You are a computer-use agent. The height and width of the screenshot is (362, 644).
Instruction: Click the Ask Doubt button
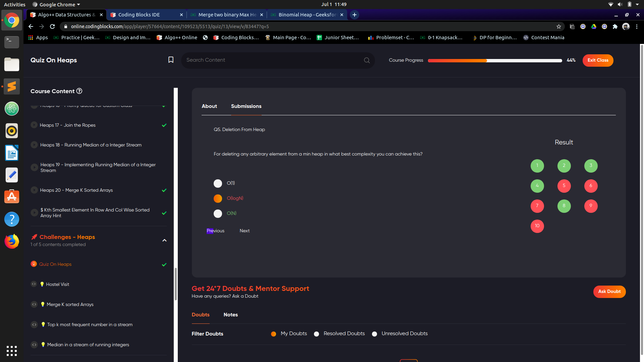[x=609, y=292]
